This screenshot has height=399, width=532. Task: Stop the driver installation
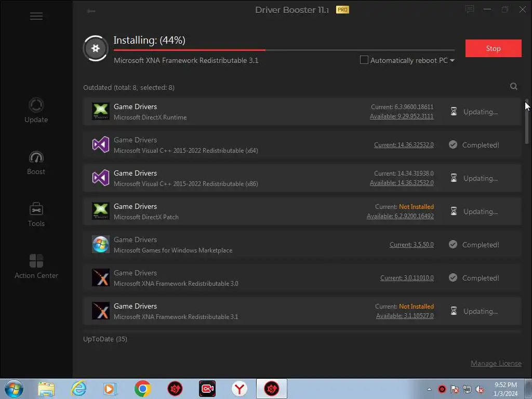[x=494, y=48]
